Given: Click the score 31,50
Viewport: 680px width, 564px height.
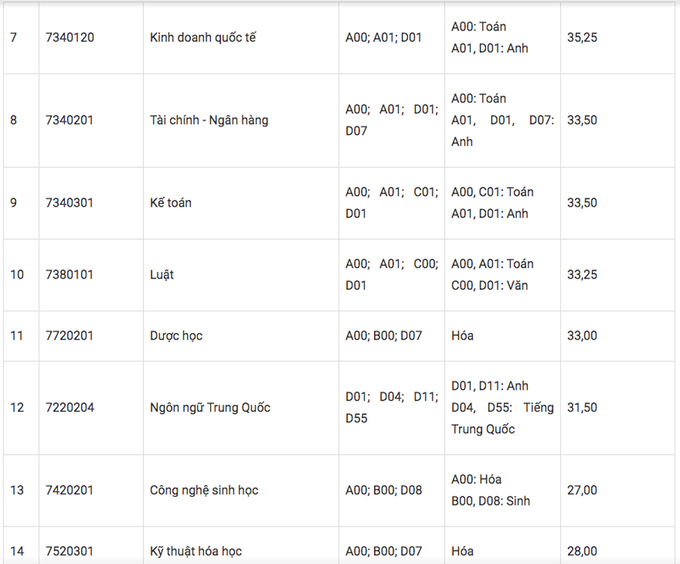Looking at the screenshot, I should click(582, 408).
